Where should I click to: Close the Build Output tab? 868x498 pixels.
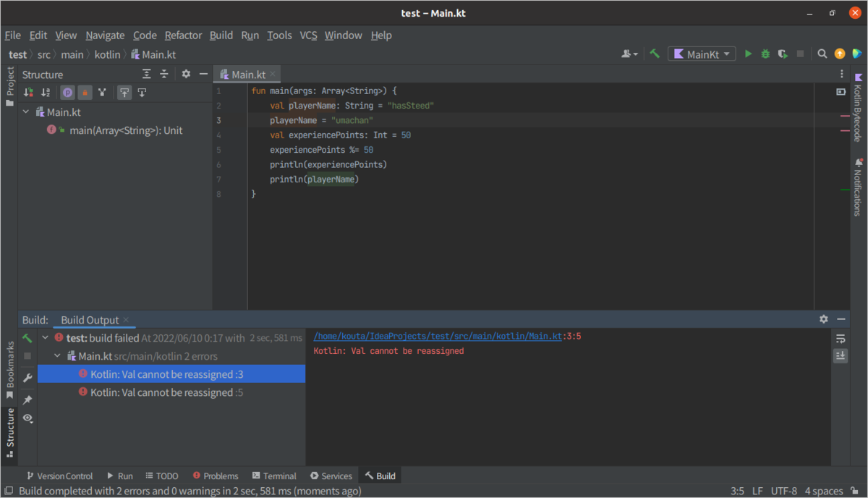pos(126,320)
